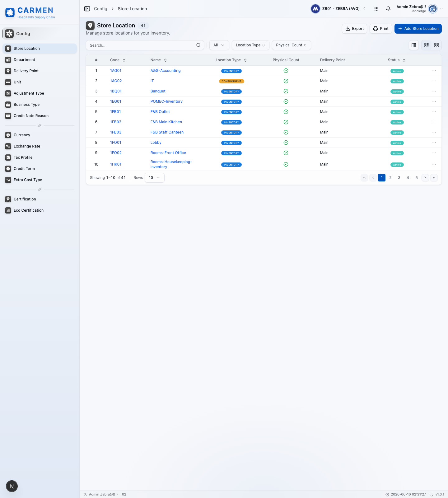Click Exchange Rate sidebar icon
Viewport: 448px width, 498px height.
[8, 146]
